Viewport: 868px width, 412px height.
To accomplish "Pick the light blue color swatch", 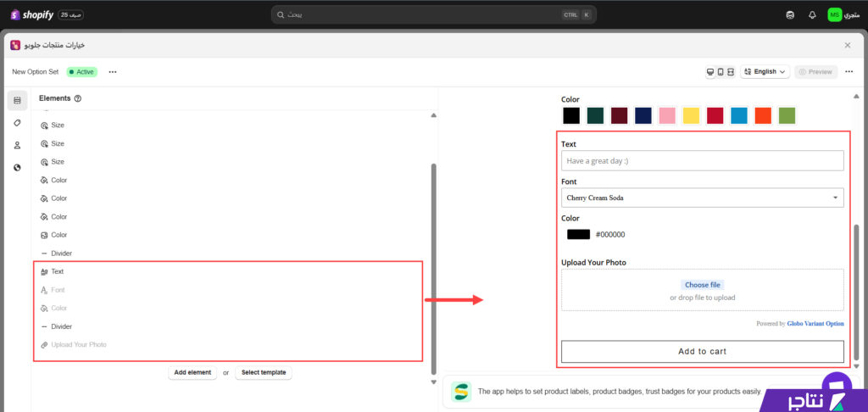I will 739,116.
